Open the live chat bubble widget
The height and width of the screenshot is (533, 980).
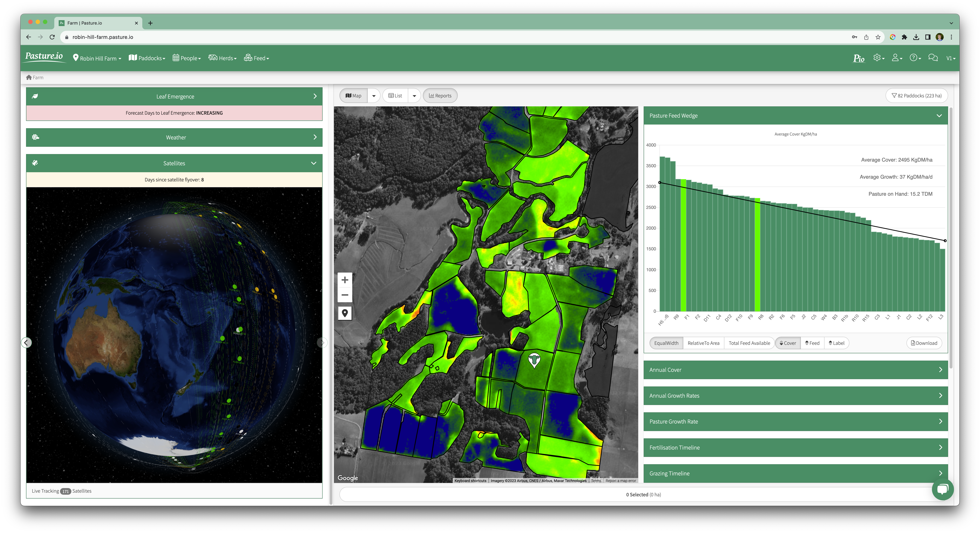(x=942, y=489)
